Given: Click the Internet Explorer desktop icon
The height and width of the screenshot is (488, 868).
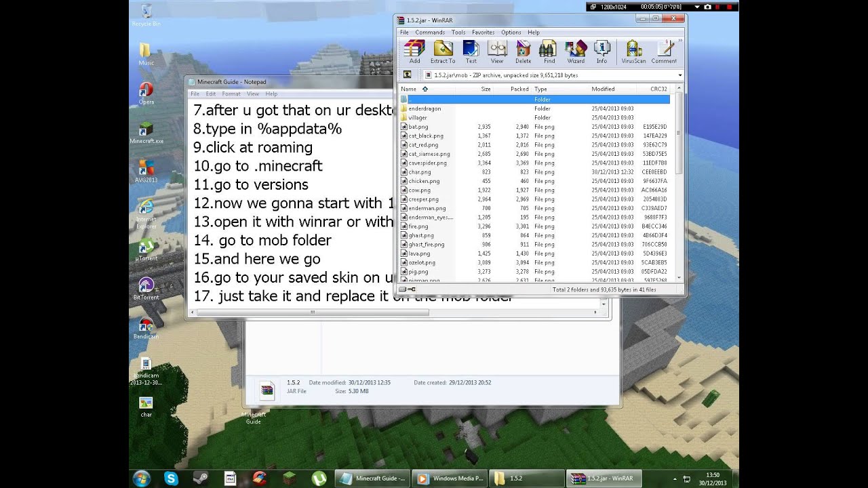Looking at the screenshot, I should 146,214.
